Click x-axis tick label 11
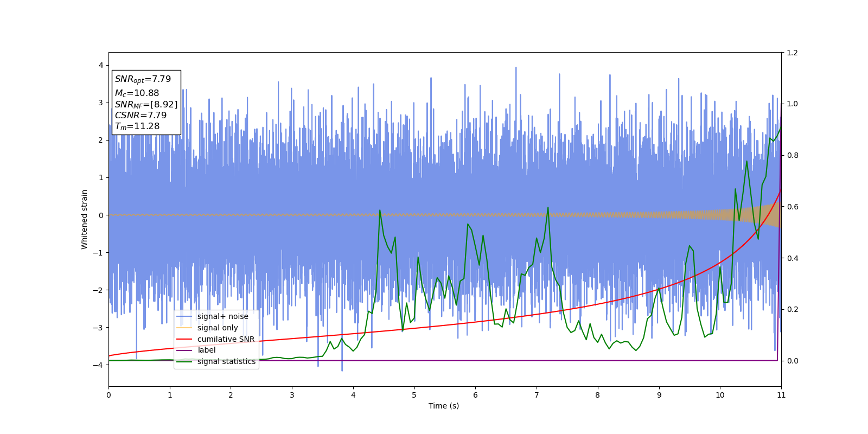The height and width of the screenshot is (434, 868). pos(781,395)
